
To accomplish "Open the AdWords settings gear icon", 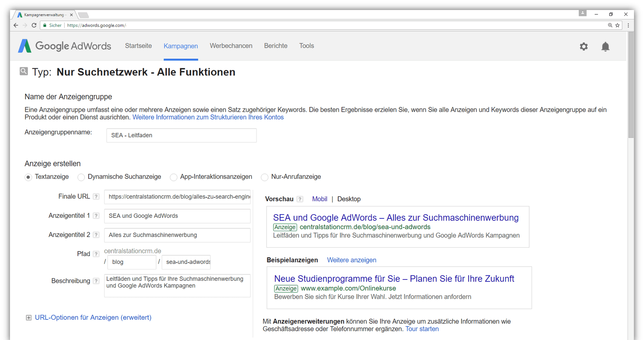I will tap(583, 46).
